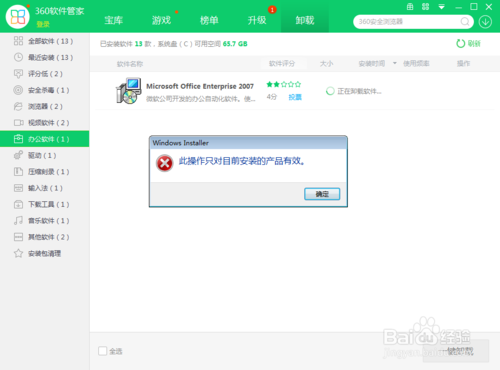
Task: Click the 登录 login link
Action: pyautogui.click(x=43, y=24)
